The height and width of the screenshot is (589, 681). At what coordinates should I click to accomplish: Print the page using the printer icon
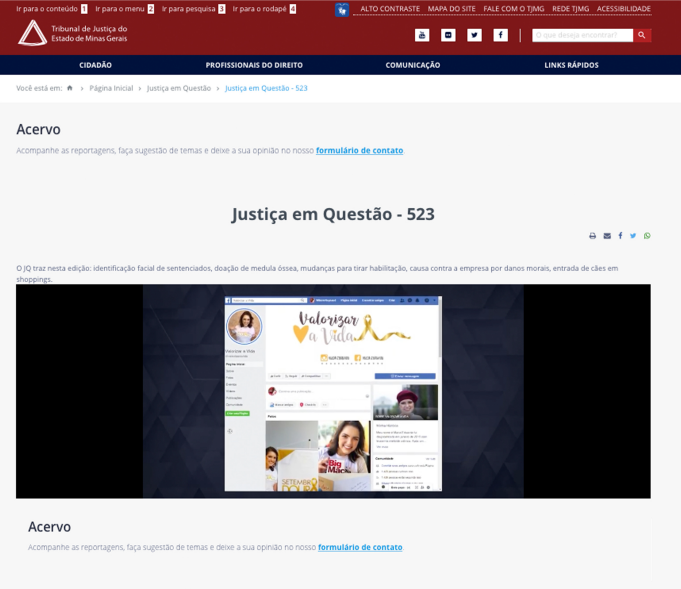tap(592, 236)
